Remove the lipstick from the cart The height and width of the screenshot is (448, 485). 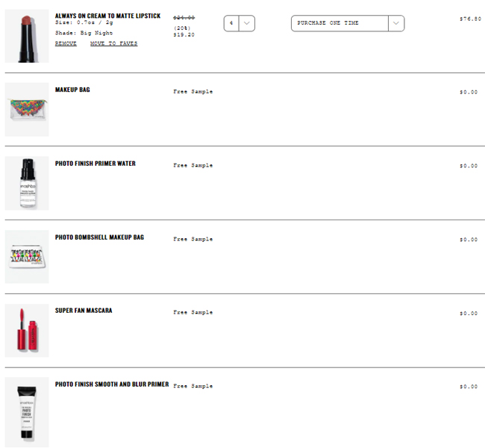tap(66, 43)
